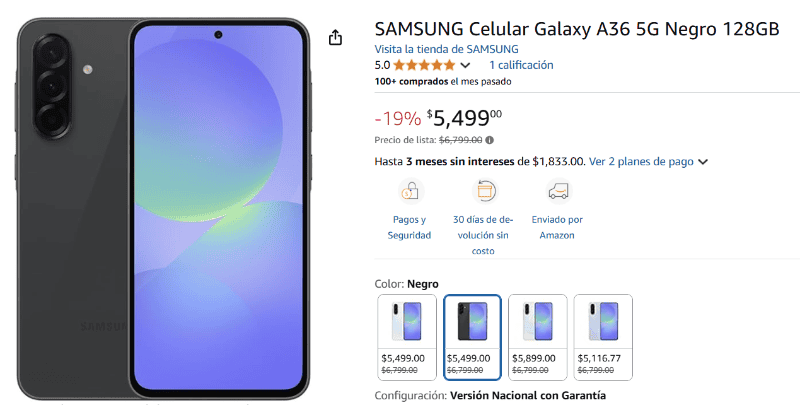Click the 30-day return box icon
Screen dimensions: 800x405
[x=484, y=190]
